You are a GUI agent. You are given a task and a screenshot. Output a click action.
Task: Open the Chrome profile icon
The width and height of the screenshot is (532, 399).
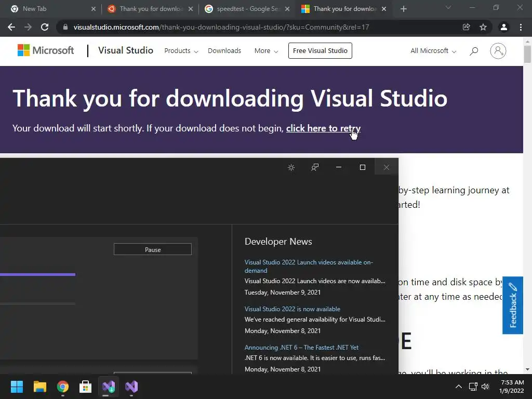coord(504,27)
